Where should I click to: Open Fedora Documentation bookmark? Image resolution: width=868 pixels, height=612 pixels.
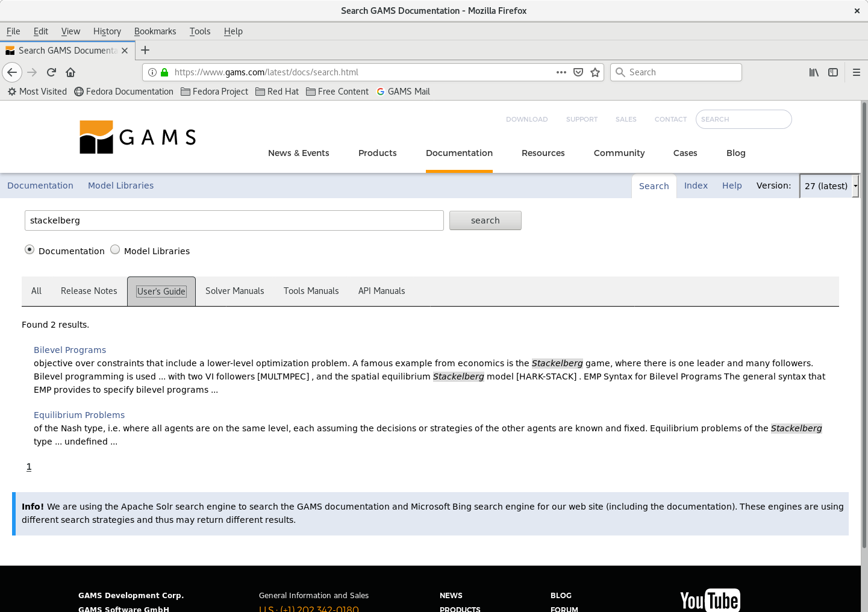click(123, 92)
